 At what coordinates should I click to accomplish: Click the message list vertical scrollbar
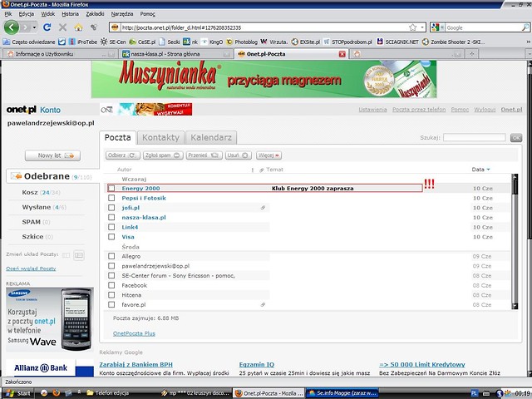[x=515, y=242]
